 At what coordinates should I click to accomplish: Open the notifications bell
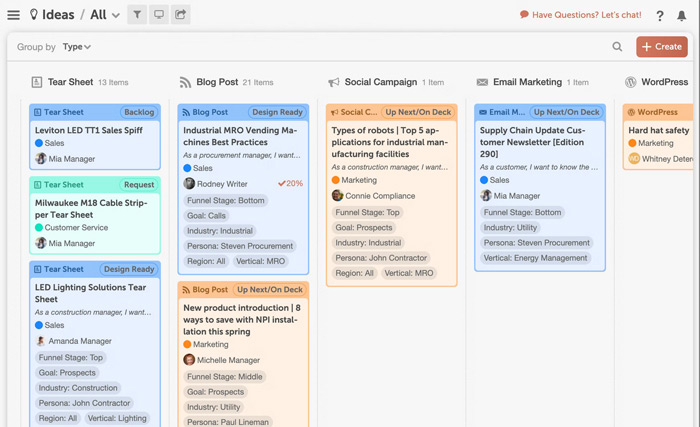[x=683, y=16]
